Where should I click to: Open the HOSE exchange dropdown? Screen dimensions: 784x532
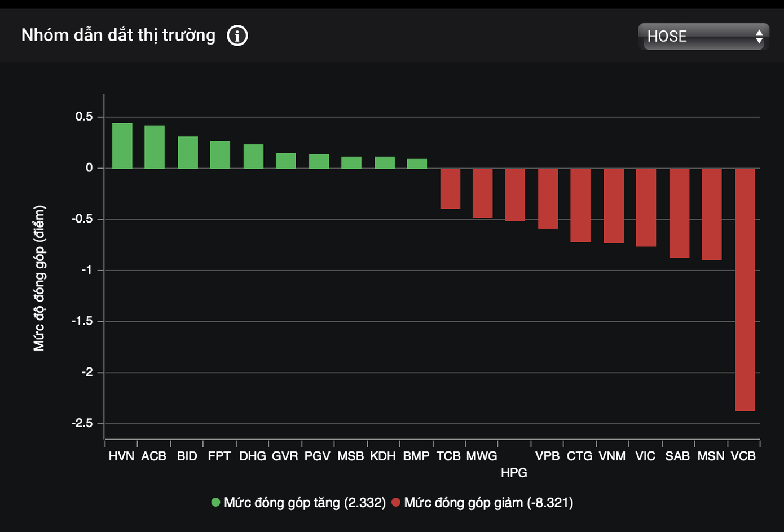coord(703,37)
